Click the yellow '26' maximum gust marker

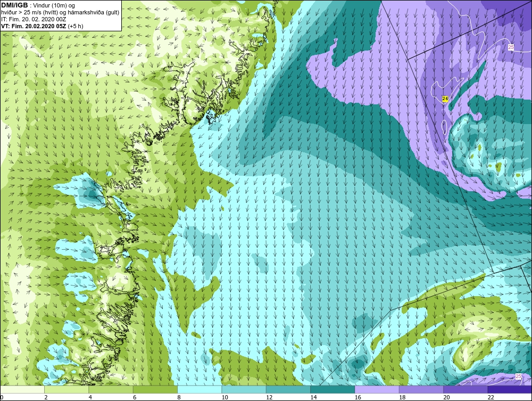[445, 99]
